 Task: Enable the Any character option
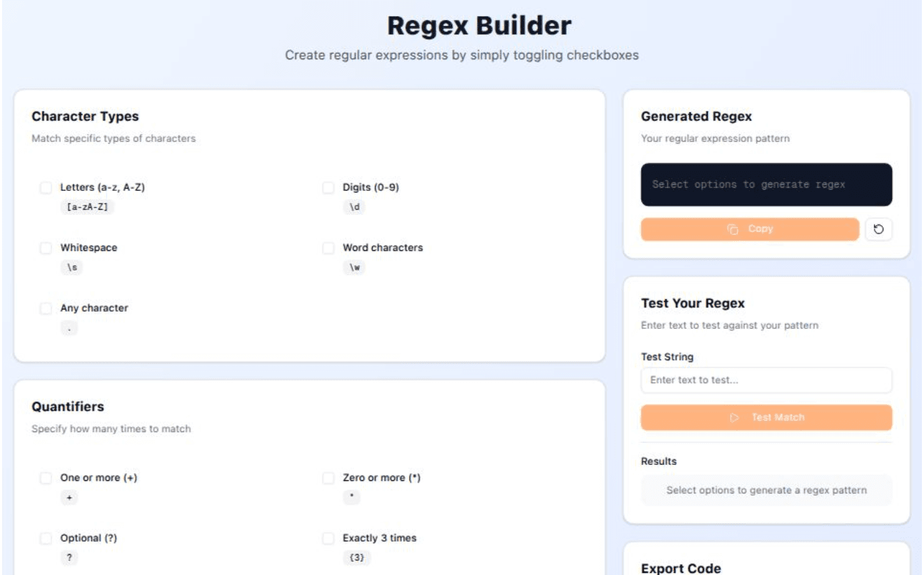pos(47,307)
